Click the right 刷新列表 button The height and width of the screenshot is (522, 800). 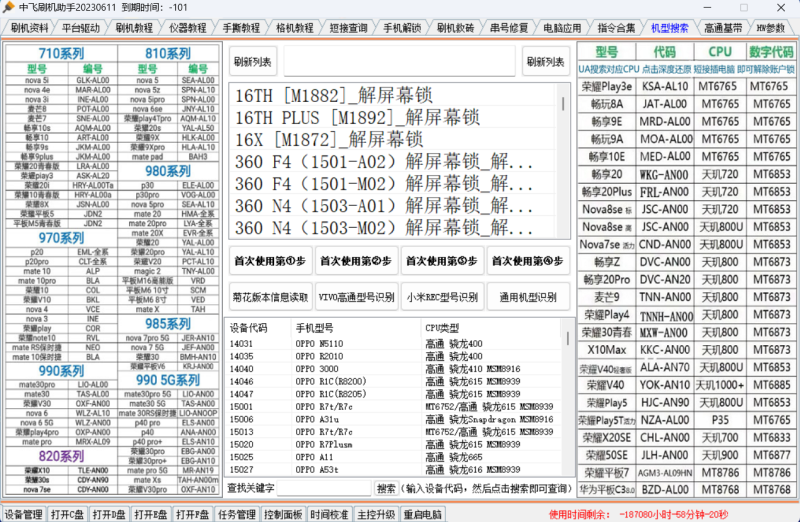[x=545, y=62]
